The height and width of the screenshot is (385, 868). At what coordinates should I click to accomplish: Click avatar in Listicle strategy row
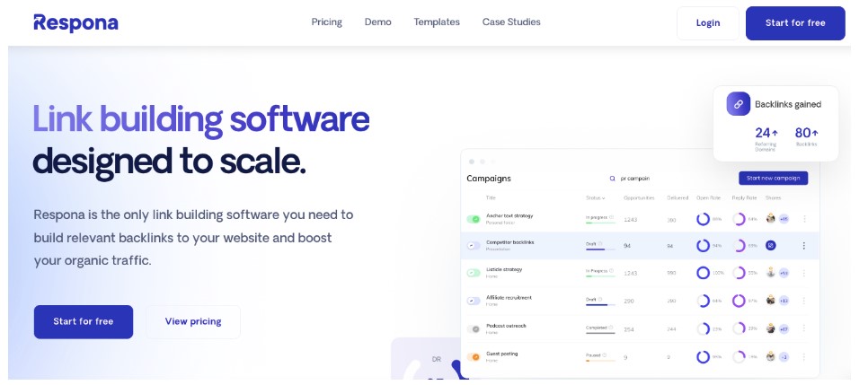771,272
